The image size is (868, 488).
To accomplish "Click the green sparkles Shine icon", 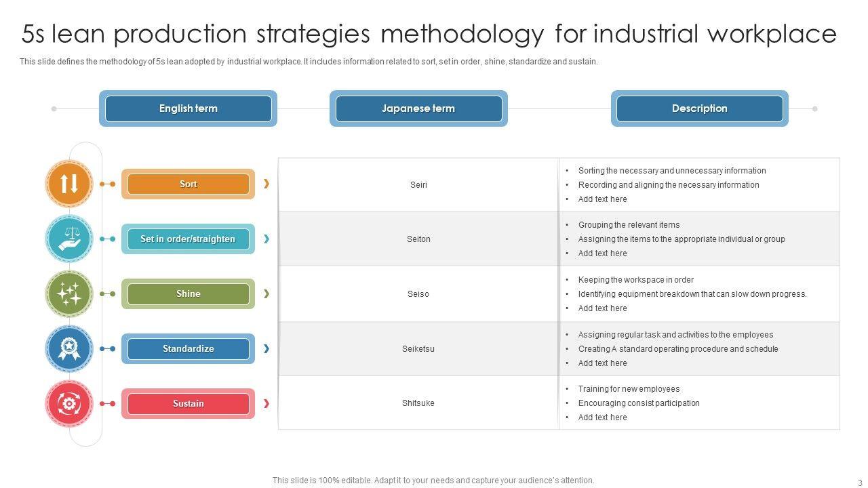I will (x=69, y=293).
